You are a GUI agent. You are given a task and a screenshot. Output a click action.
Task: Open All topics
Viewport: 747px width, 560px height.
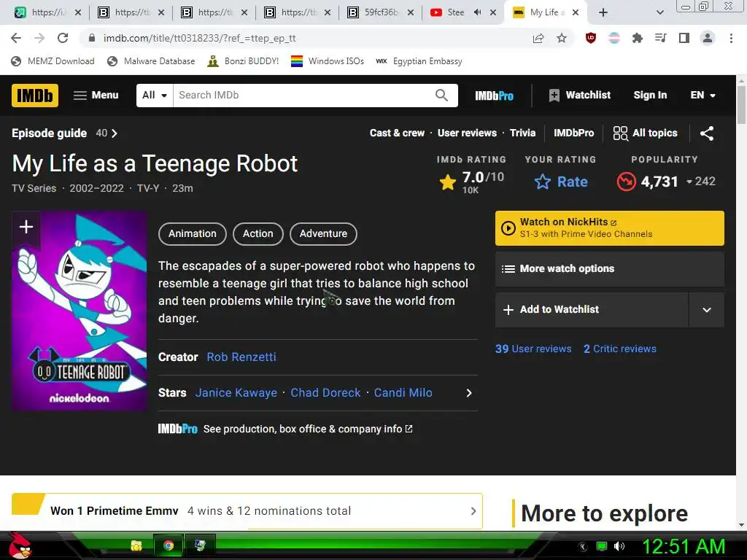[645, 133]
